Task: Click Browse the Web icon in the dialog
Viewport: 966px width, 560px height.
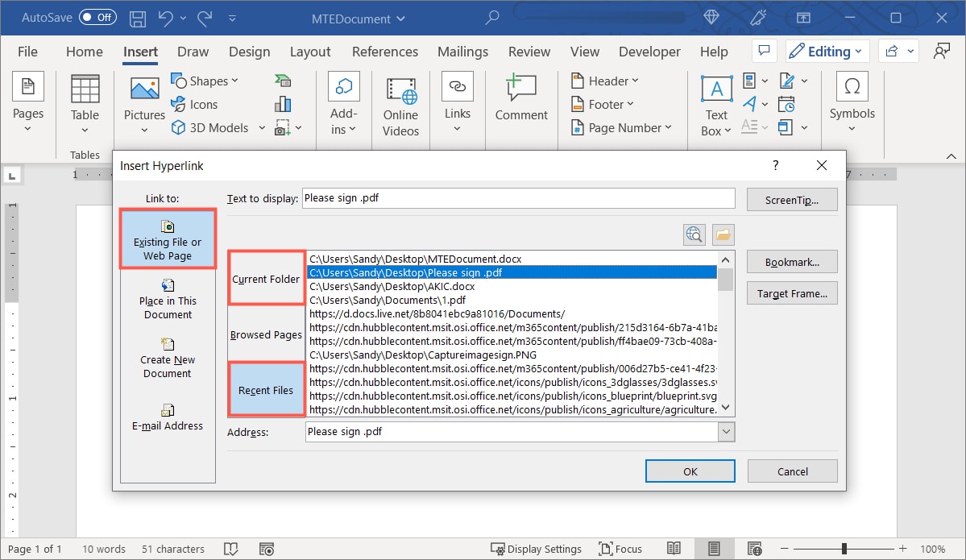Action: [x=694, y=234]
